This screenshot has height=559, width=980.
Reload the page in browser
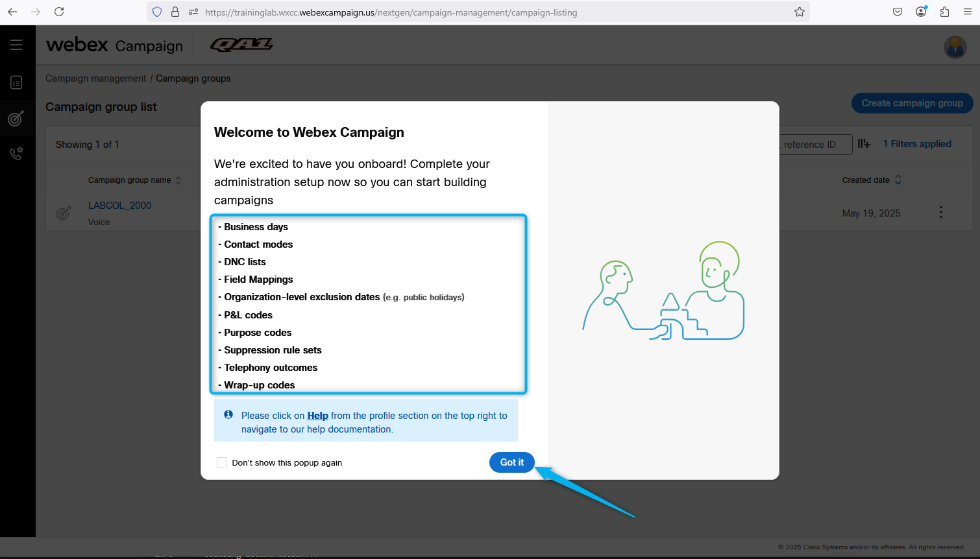[59, 12]
